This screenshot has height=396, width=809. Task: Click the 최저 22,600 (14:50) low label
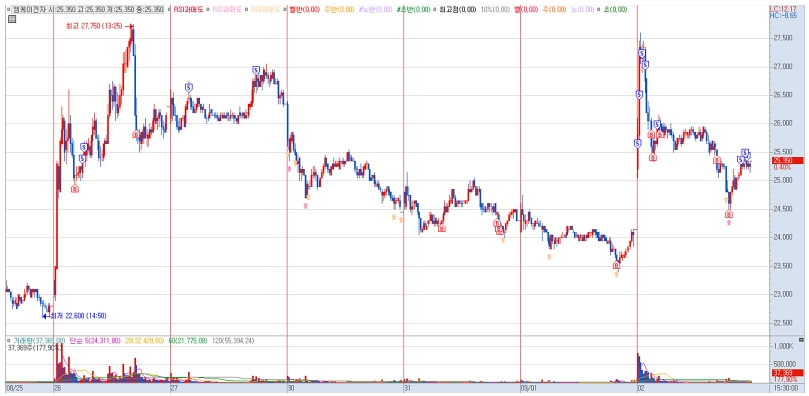(x=78, y=316)
